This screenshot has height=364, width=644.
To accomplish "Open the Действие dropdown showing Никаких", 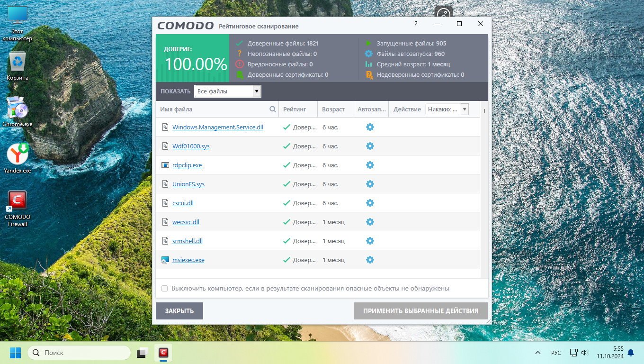I will (447, 109).
